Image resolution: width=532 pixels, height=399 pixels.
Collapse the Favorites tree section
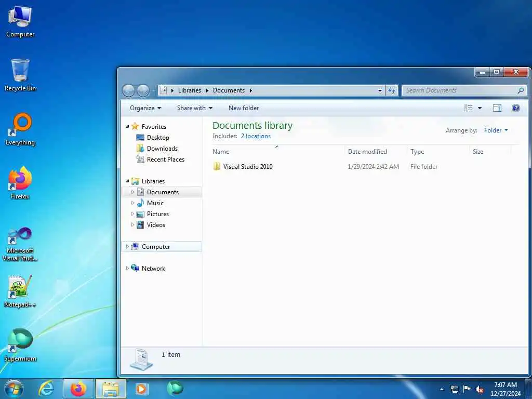(x=127, y=127)
